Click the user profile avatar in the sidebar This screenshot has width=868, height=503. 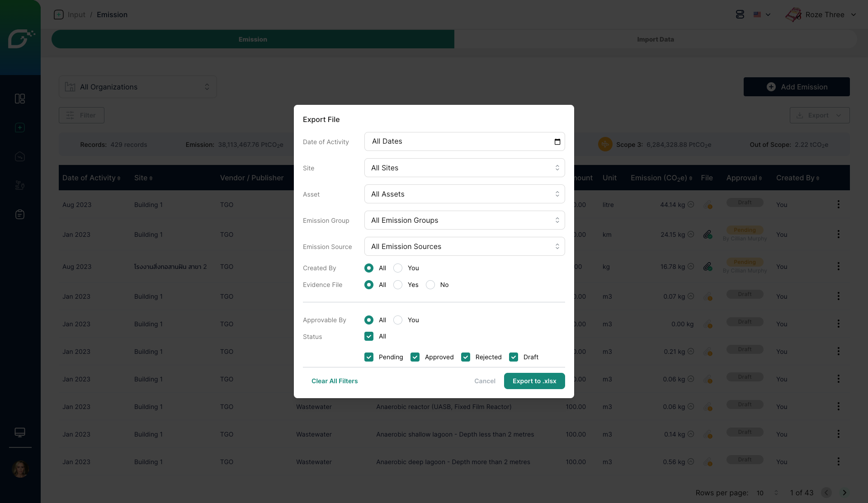pyautogui.click(x=20, y=469)
